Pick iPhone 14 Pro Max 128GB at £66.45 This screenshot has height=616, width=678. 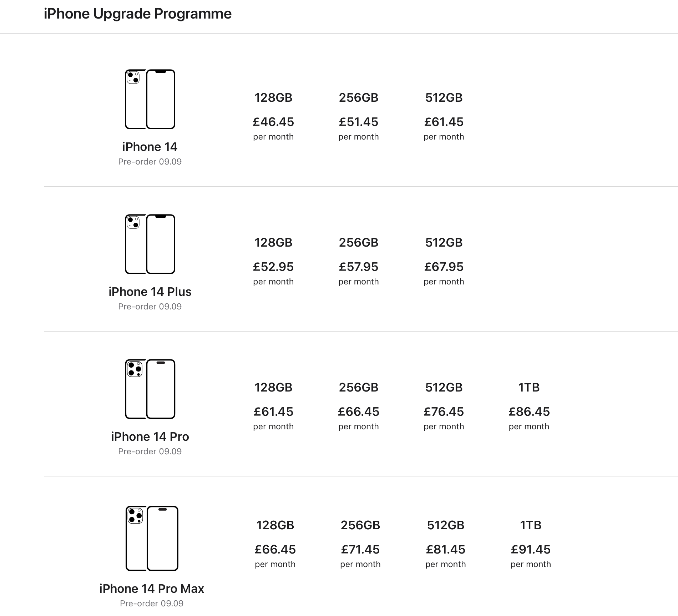(275, 544)
